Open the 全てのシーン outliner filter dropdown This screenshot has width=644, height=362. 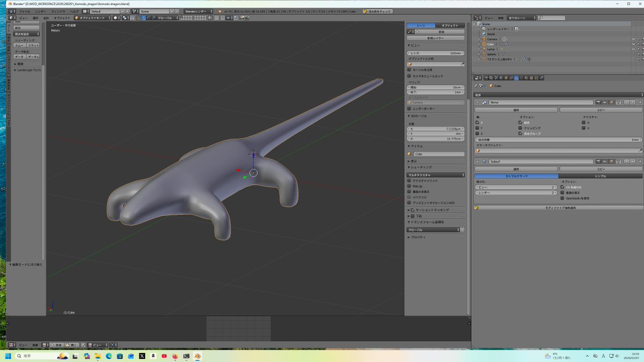[522, 18]
